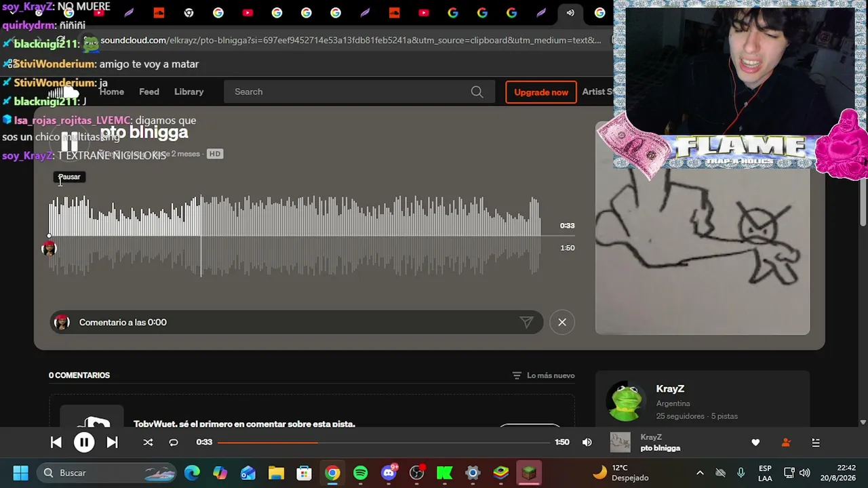The height and width of the screenshot is (488, 868).
Task: Click the microphone icon in system tray
Action: tap(741, 473)
